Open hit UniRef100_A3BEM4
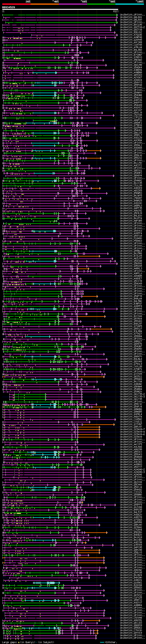Screen dimensions: 146x644 [131, 70]
